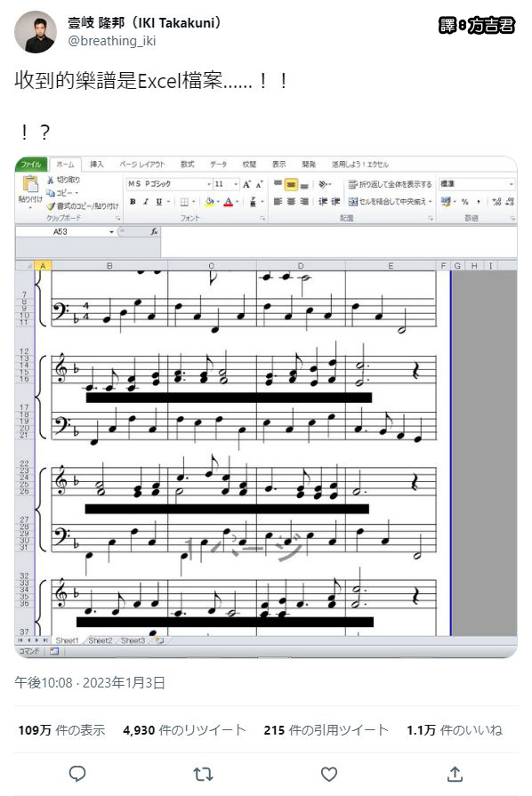532x796 pixels.
Task: Open the paste options arrow under 貼り付け
Action: pyautogui.click(x=30, y=207)
